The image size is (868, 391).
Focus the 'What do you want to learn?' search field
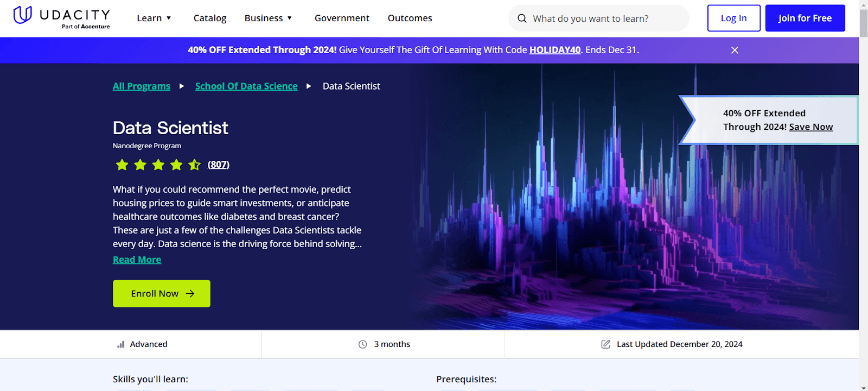point(599,18)
